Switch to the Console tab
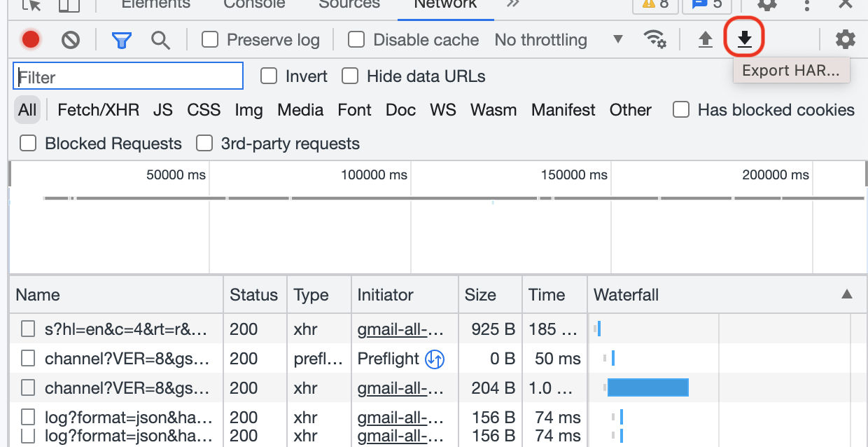Screen dimensions: 868x447 [254, 4]
